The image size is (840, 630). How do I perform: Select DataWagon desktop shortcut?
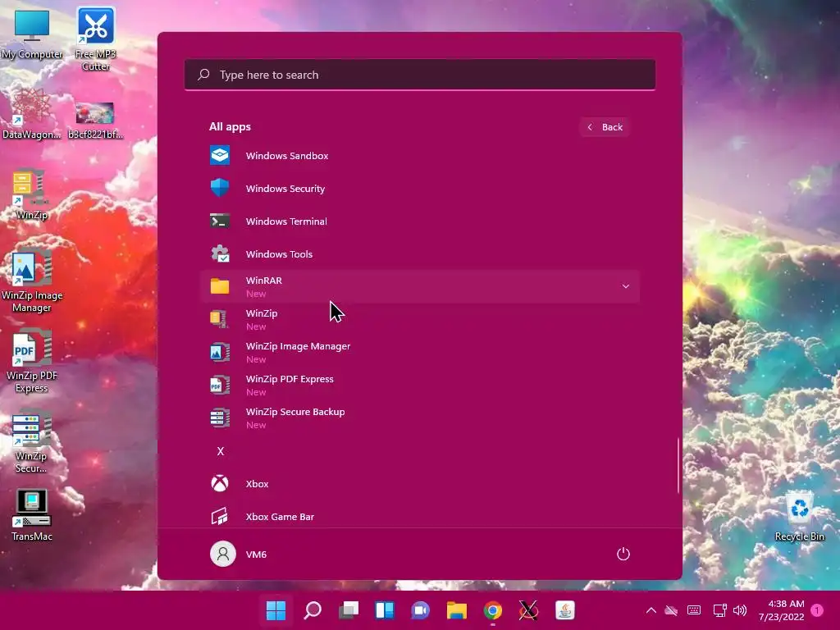point(32,114)
